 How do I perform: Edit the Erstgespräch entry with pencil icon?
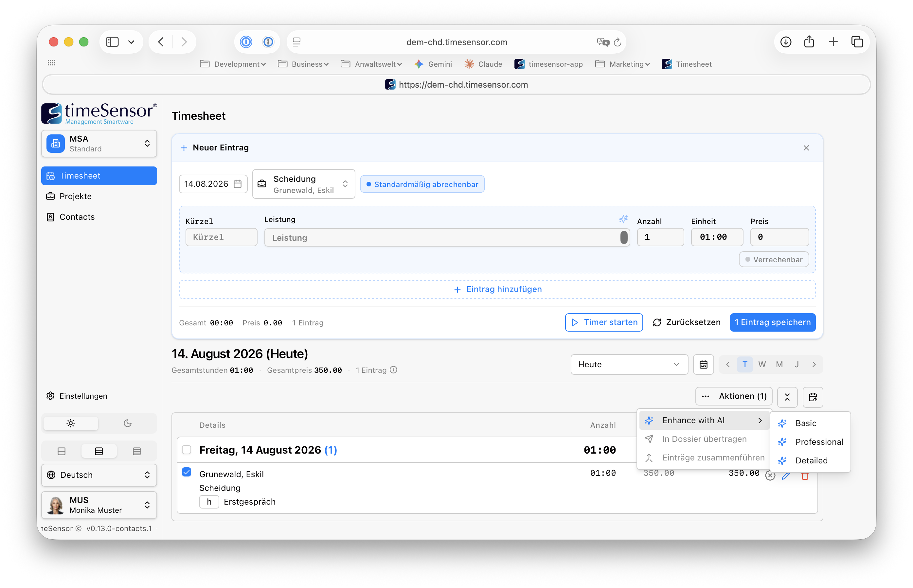tap(786, 476)
